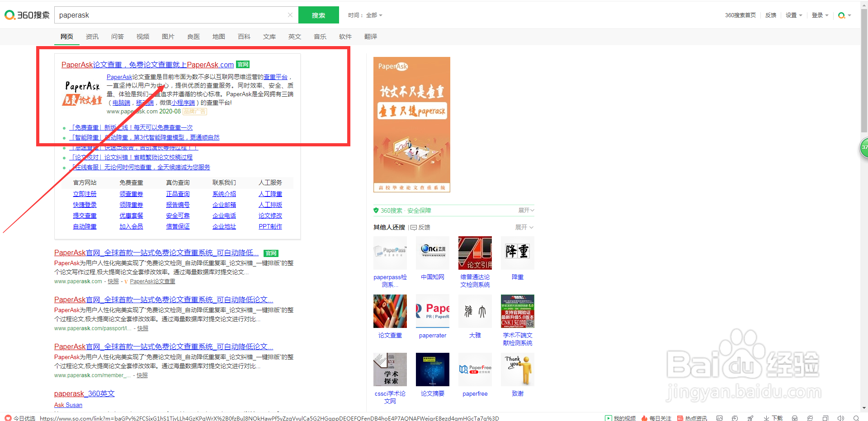The image size is (868, 421).
Task: Open 360搜索首页 link
Action: point(740,15)
